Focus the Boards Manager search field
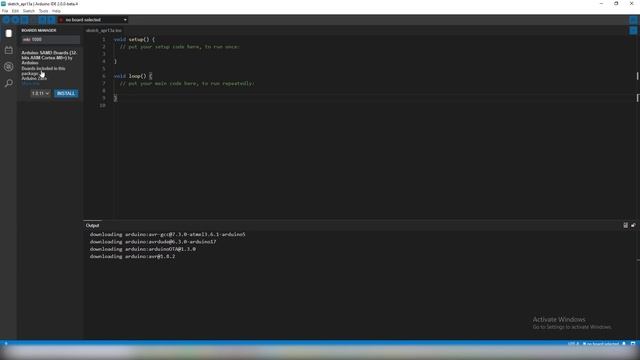Image resolution: width=640 pixels, height=360 pixels. [x=51, y=40]
